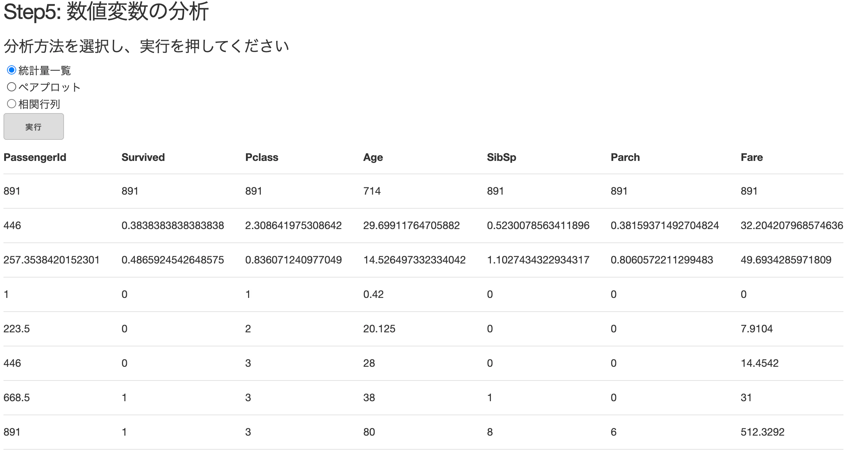
Task: Click the PassengerId column header
Action: pos(35,157)
